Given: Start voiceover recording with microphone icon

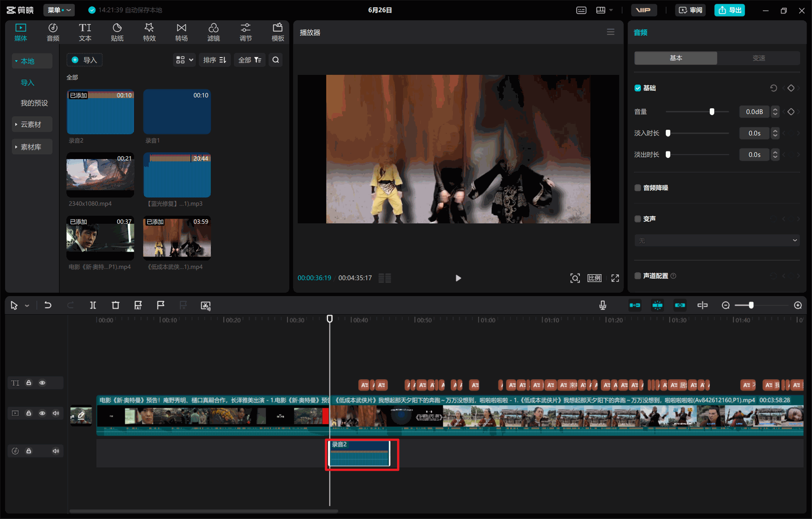Looking at the screenshot, I should click(x=603, y=305).
